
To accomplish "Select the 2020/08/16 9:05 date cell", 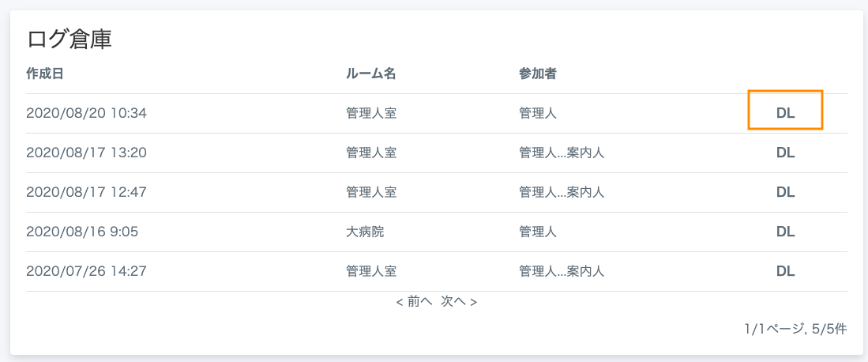I will (x=82, y=231).
